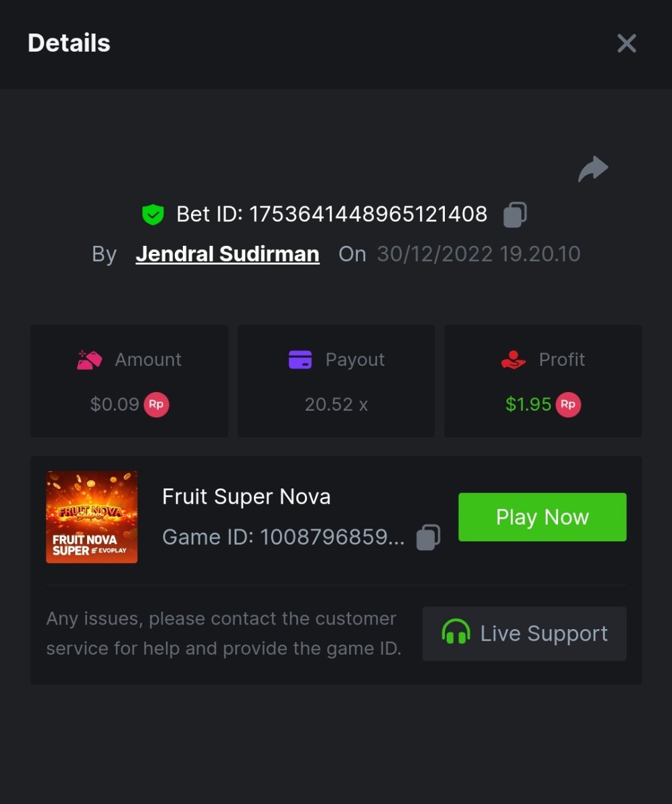The width and height of the screenshot is (672, 804).
Task: Click the 20.52 x payout value
Action: [x=336, y=405]
